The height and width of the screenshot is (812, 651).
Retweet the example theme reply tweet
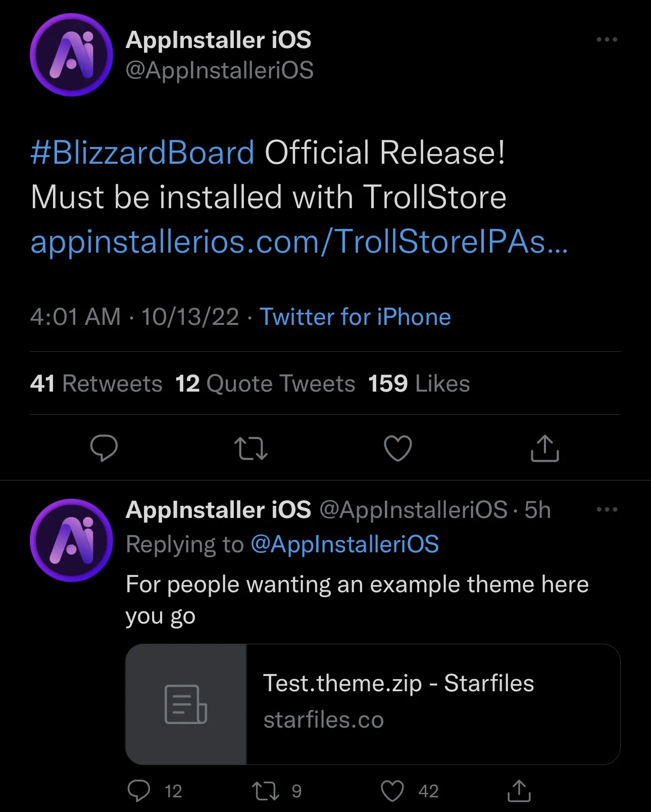click(266, 791)
